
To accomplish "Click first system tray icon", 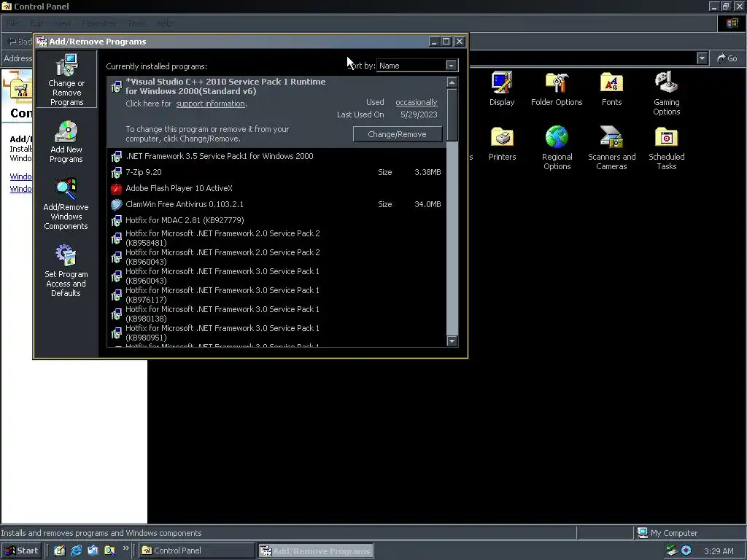I will click(x=672, y=551).
